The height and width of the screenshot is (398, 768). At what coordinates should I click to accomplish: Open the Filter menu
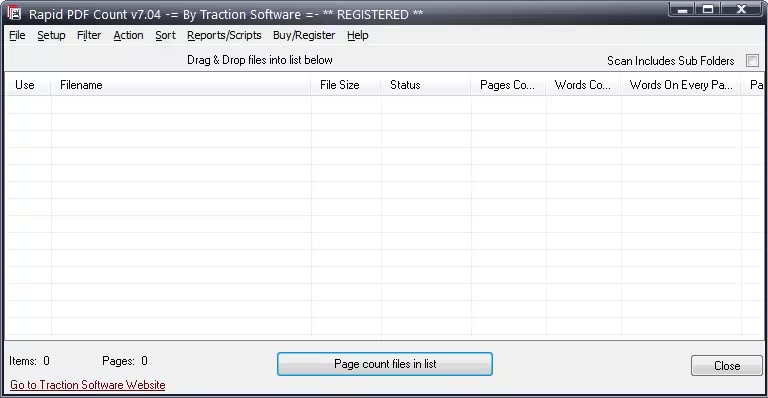click(x=89, y=35)
